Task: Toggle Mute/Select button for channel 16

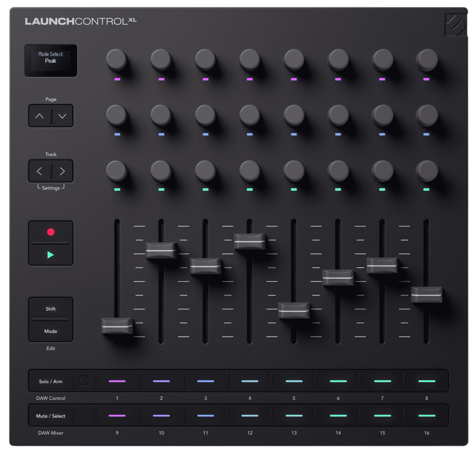Action: [x=427, y=416]
